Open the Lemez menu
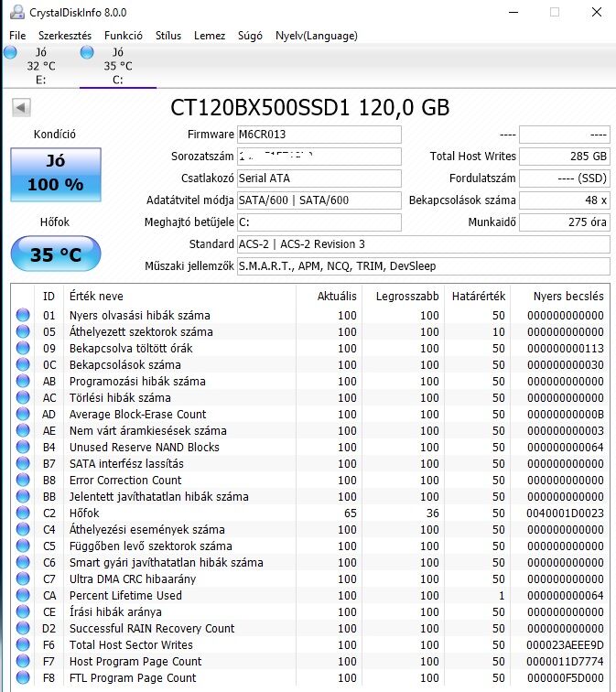The height and width of the screenshot is (692, 616). tap(210, 36)
